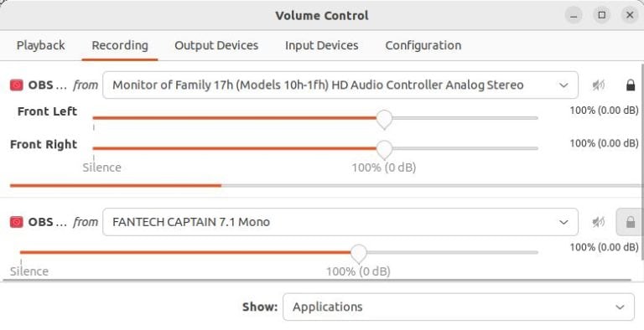Open the FANTECH CAPTAIN 7.1 Mono source dropdown
The image size is (644, 330).
(340, 222)
